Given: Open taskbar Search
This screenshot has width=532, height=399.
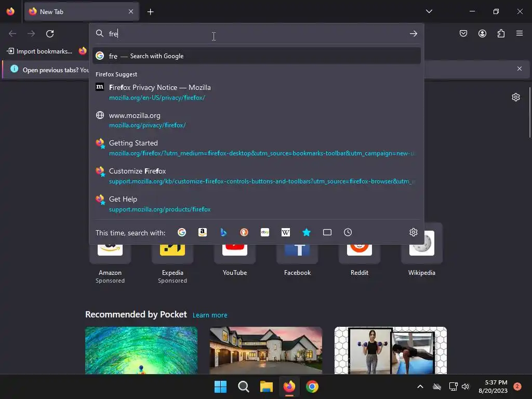Looking at the screenshot, I should click(x=243, y=387).
